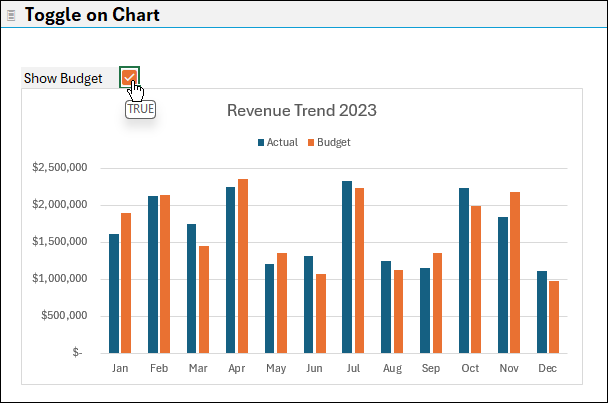Select the Show Budget label cell
The image size is (608, 403).
click(66, 79)
